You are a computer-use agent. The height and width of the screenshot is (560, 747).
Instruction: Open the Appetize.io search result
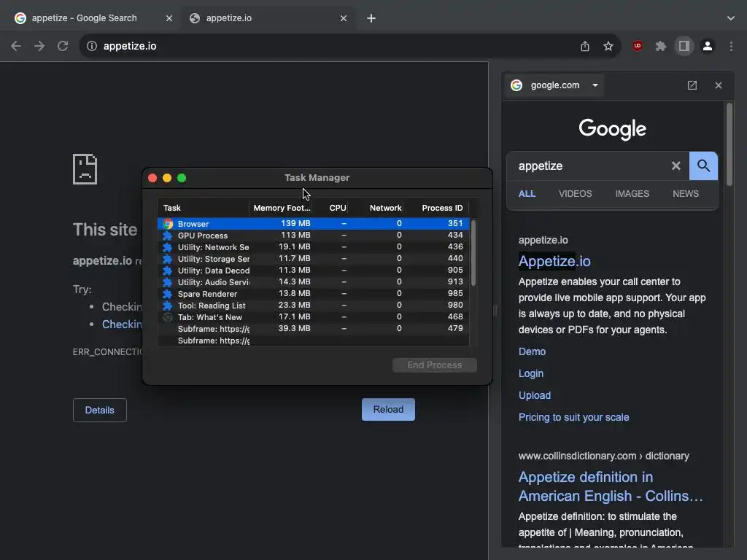(554, 261)
